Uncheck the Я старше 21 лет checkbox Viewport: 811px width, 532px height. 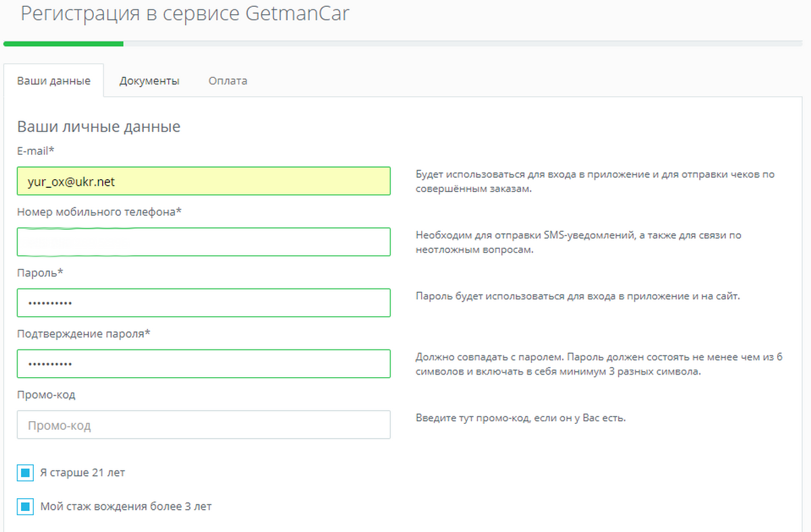point(25,473)
